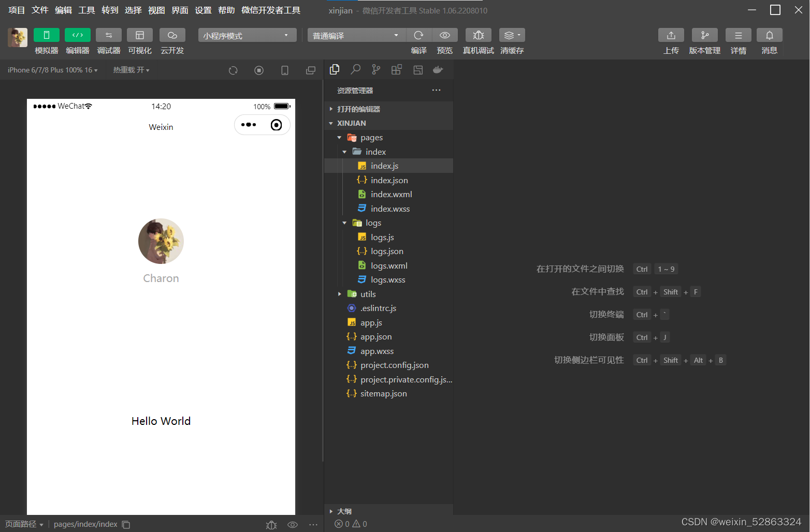Click the Charon avatar in simulator
Image resolution: width=810 pixels, height=532 pixels.
pos(161,241)
